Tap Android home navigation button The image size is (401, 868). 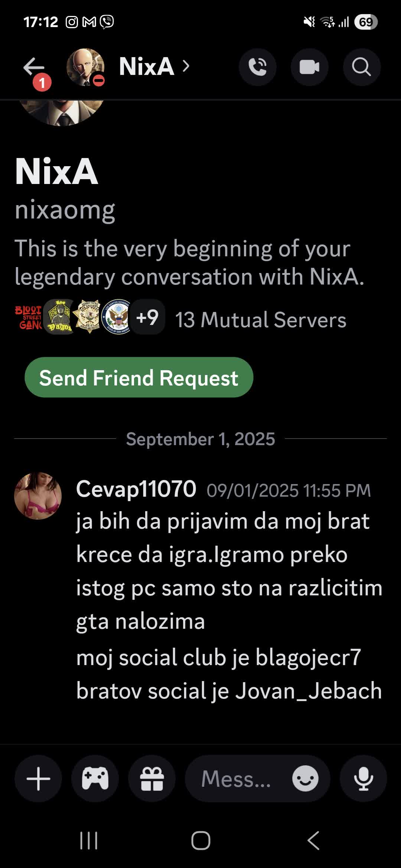pos(201,840)
